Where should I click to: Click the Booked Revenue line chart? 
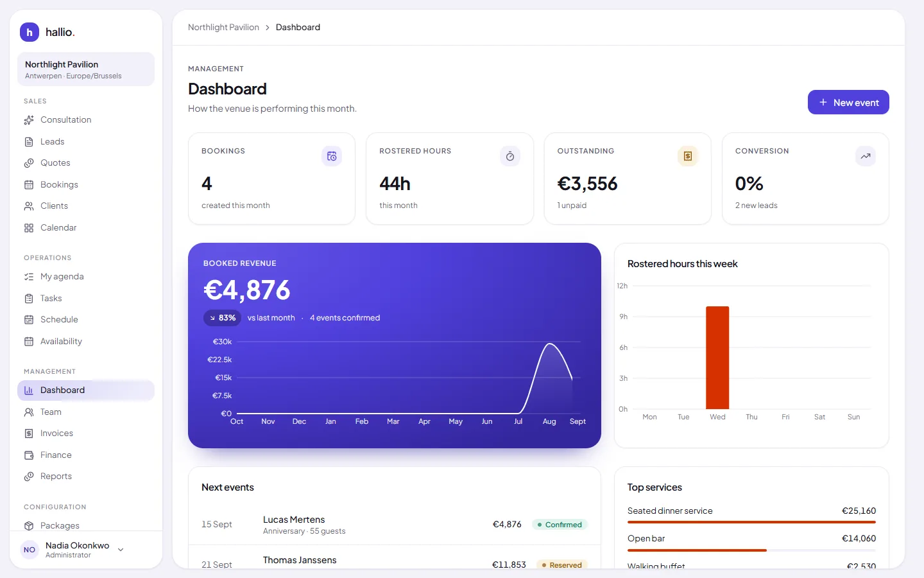pyautogui.click(x=408, y=378)
